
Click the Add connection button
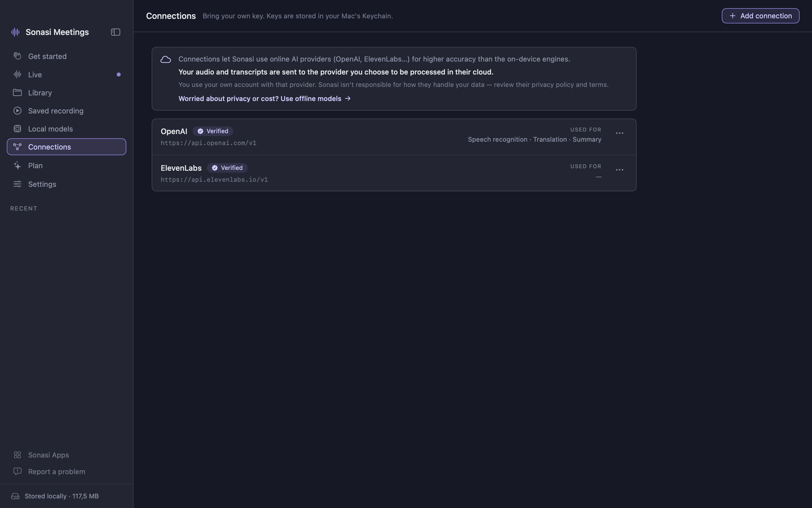pos(760,16)
